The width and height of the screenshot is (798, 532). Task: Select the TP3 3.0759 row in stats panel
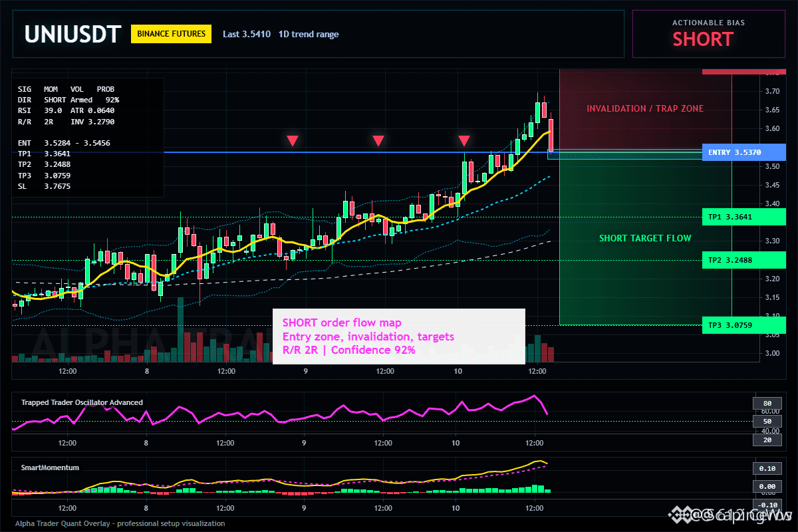[44, 176]
